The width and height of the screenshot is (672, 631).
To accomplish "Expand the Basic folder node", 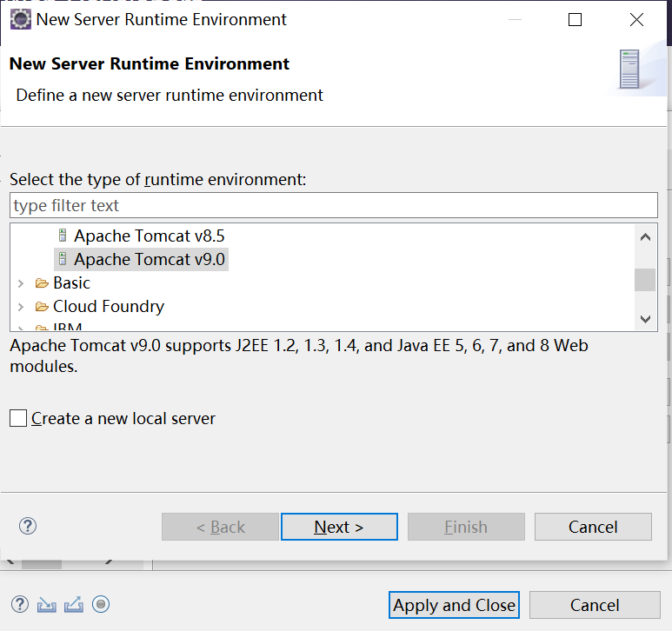I will pos(21,283).
